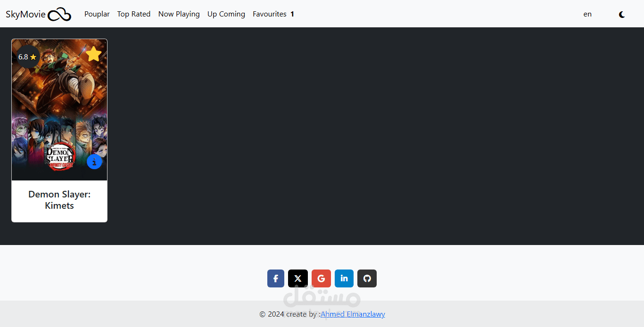Open movie details with the blue info icon

[94, 162]
